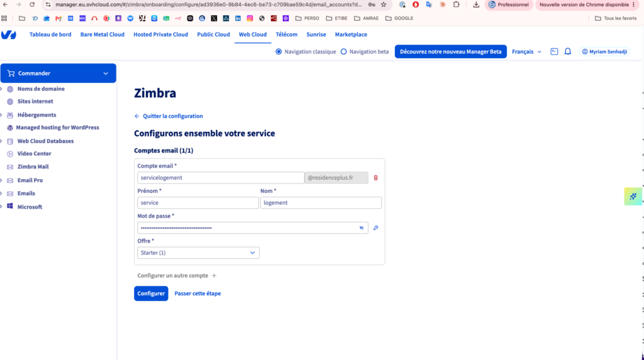Click the Nom input field
Image resolution: width=644 pixels, height=360 pixels.
point(321,203)
